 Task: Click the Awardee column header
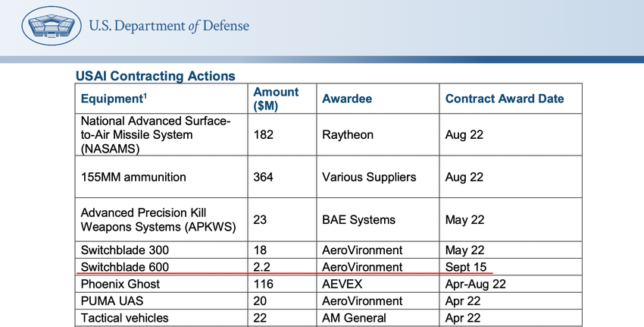[347, 99]
